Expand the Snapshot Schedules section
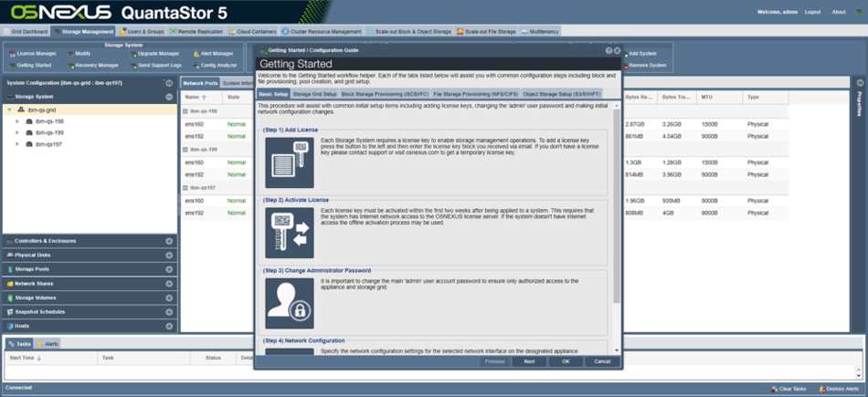868x397 pixels. coord(169,312)
